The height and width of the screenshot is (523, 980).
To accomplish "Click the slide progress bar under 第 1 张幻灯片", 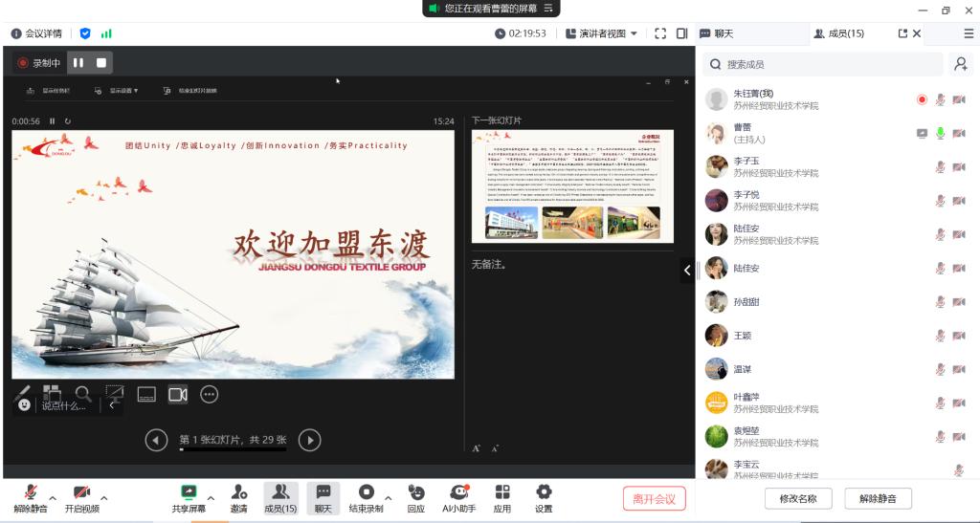I will [234, 449].
